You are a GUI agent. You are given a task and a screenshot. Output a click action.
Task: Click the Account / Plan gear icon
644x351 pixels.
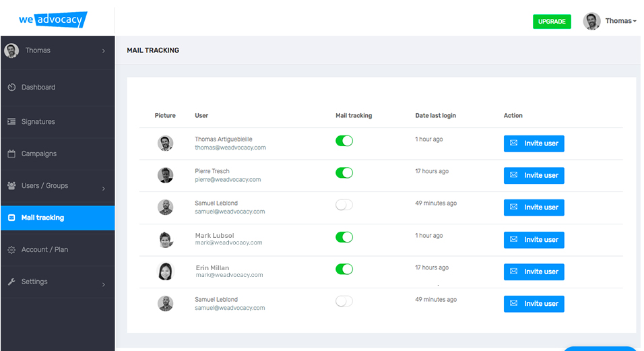click(11, 249)
